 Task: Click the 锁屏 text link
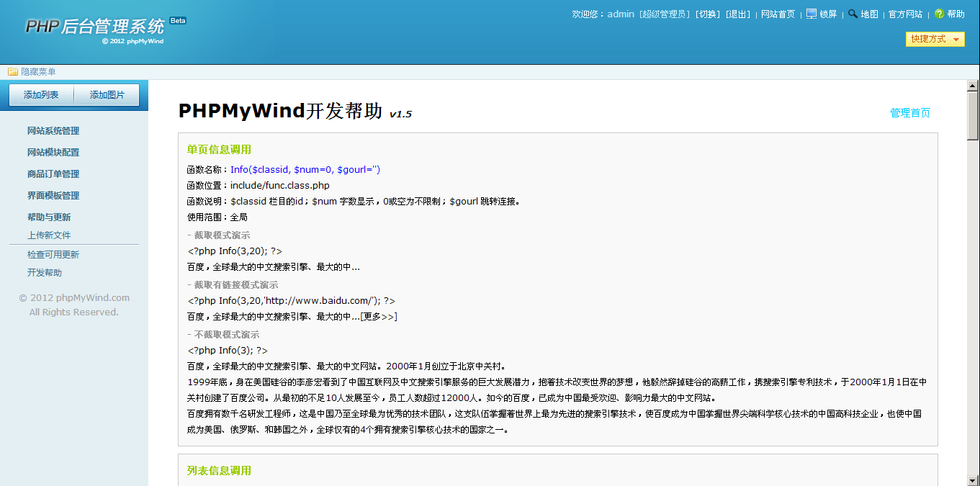tap(828, 14)
